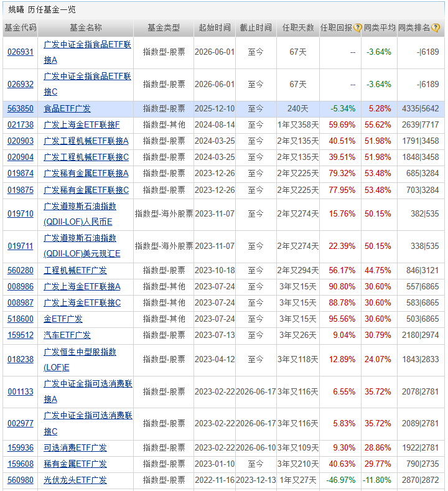Select the 240天 tenure cell
Viewport: 448px width, 491px height.
tap(298, 109)
